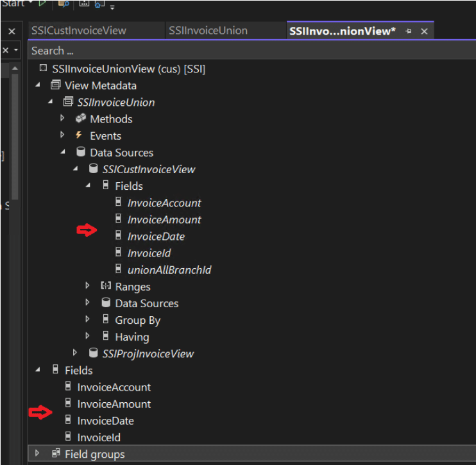The height and width of the screenshot is (465, 476).
Task: Click the Events lightning bolt icon
Action: [x=80, y=135]
